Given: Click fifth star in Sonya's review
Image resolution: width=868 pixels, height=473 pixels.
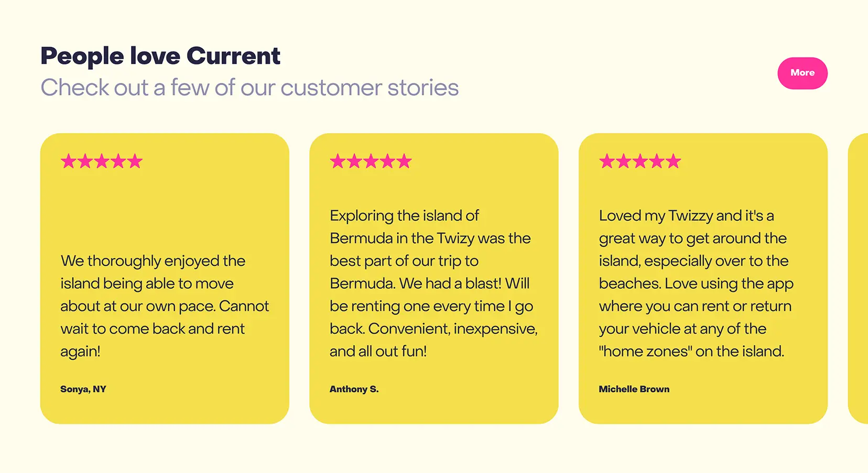Looking at the screenshot, I should pos(135,161).
